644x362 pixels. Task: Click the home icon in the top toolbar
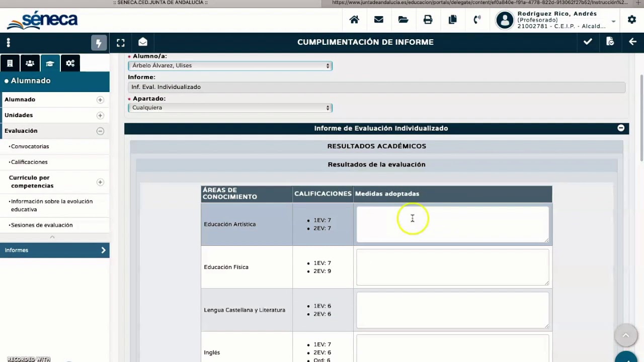click(x=354, y=19)
